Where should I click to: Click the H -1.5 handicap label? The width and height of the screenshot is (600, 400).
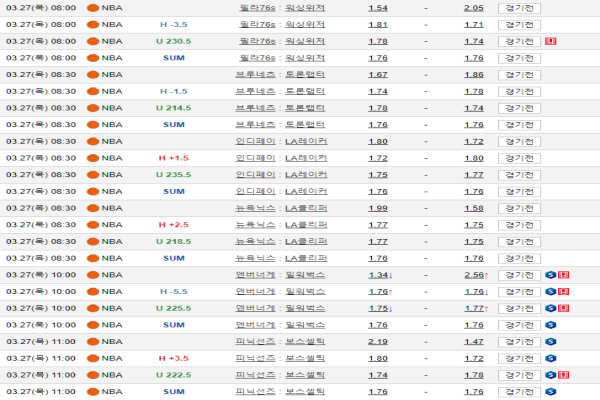(x=174, y=91)
